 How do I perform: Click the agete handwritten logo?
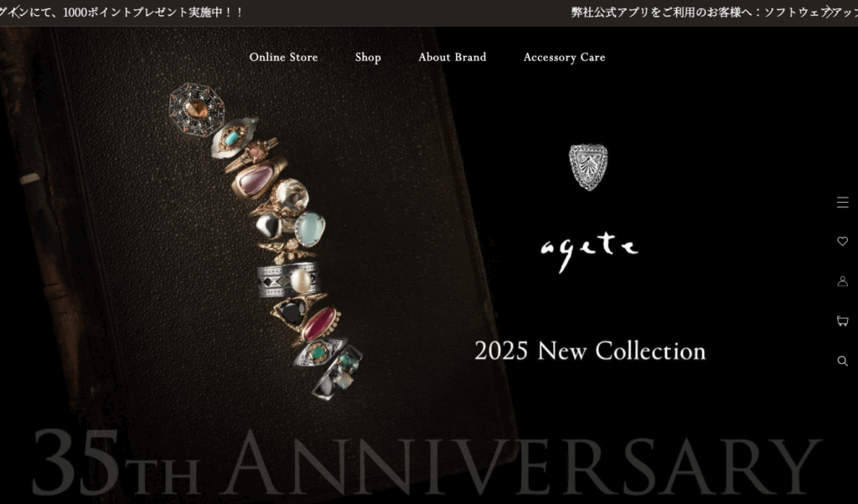coord(589,251)
